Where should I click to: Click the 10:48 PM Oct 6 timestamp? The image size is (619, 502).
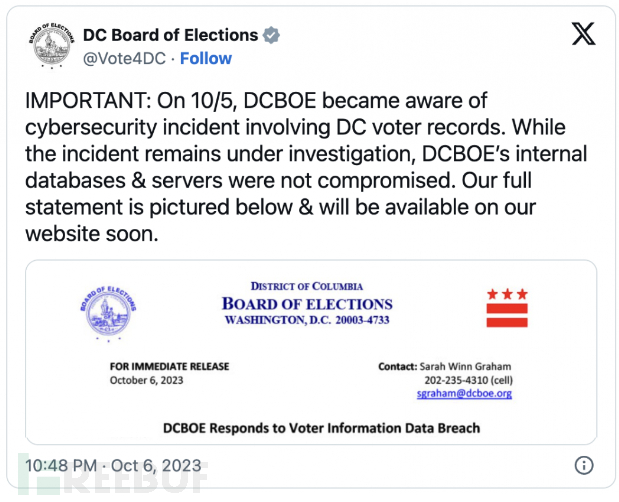click(111, 465)
